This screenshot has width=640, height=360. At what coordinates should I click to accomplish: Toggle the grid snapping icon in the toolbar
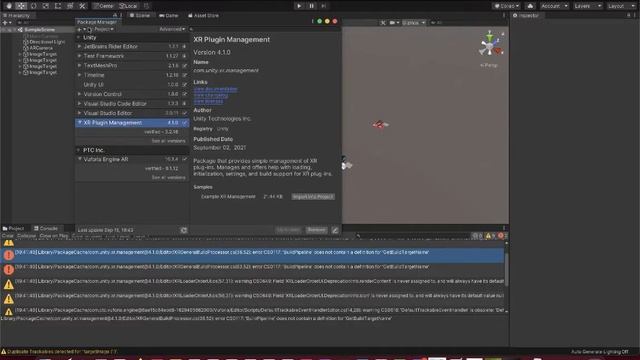[x=147, y=6]
